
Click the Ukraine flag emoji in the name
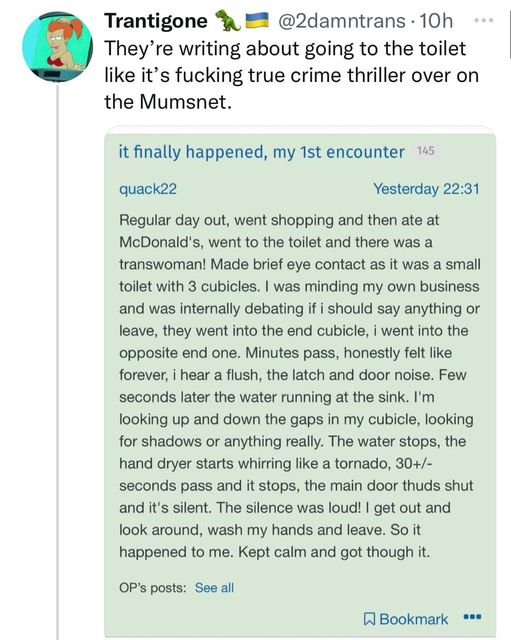click(257, 20)
